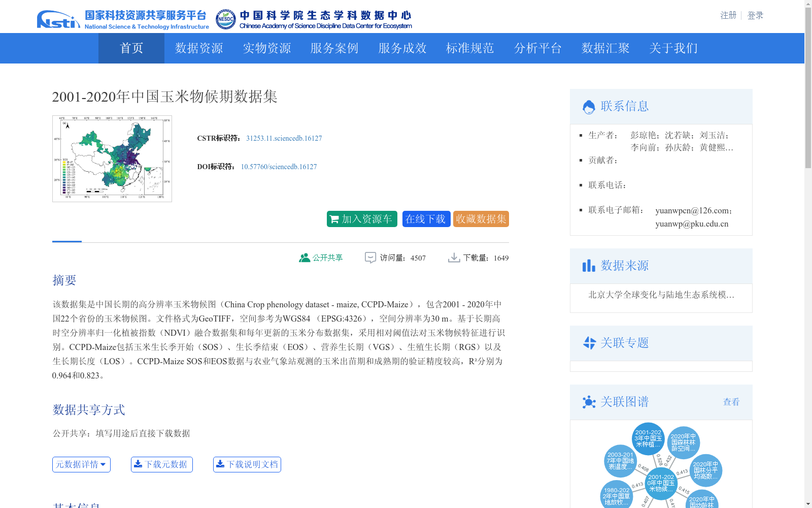Open 服务案例 menu

[x=334, y=48]
